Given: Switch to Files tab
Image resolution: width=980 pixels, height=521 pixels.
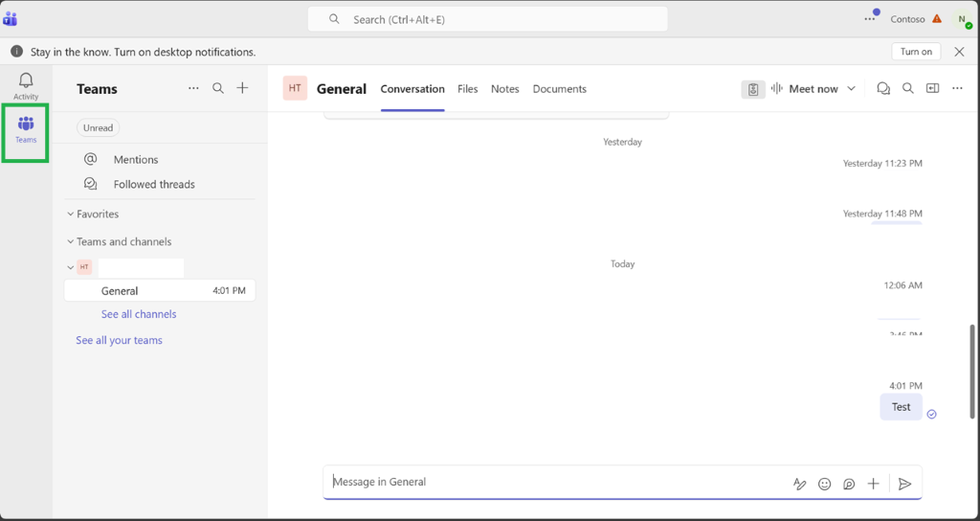Looking at the screenshot, I should (x=467, y=89).
